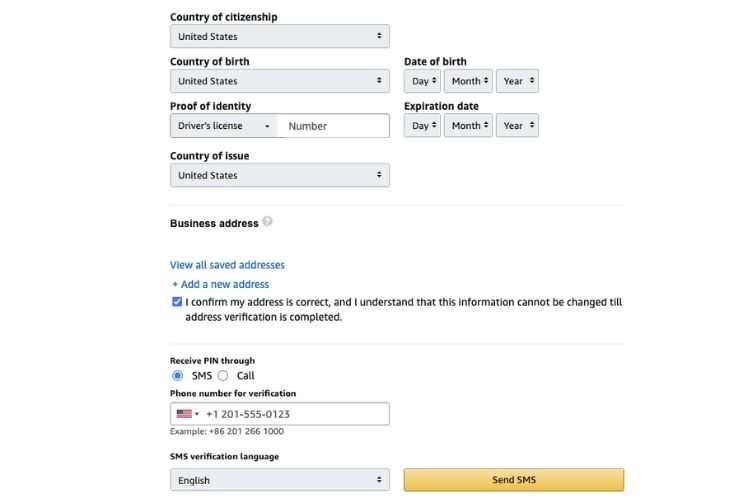
Task: Tick the address confirmation checkbox
Action: (x=177, y=301)
